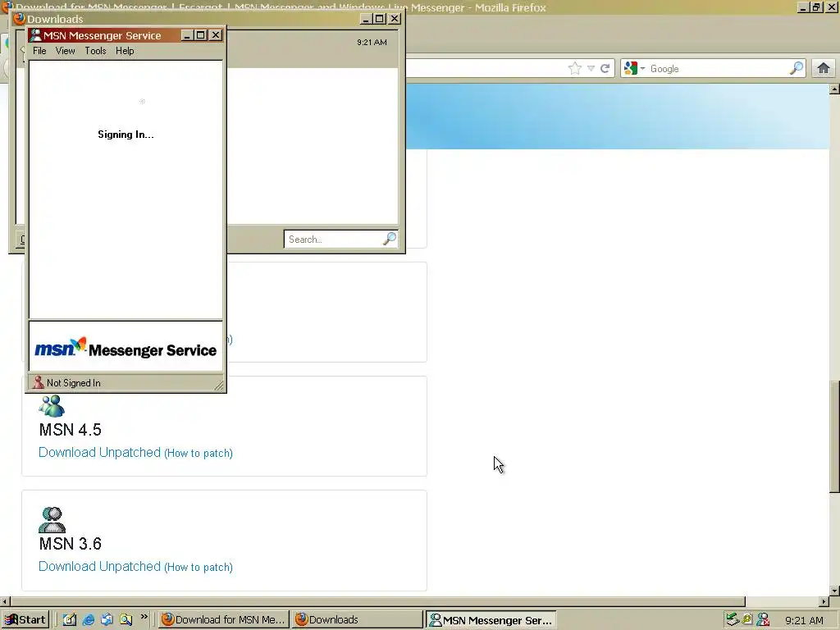Minimize the Downloads window

click(366, 19)
